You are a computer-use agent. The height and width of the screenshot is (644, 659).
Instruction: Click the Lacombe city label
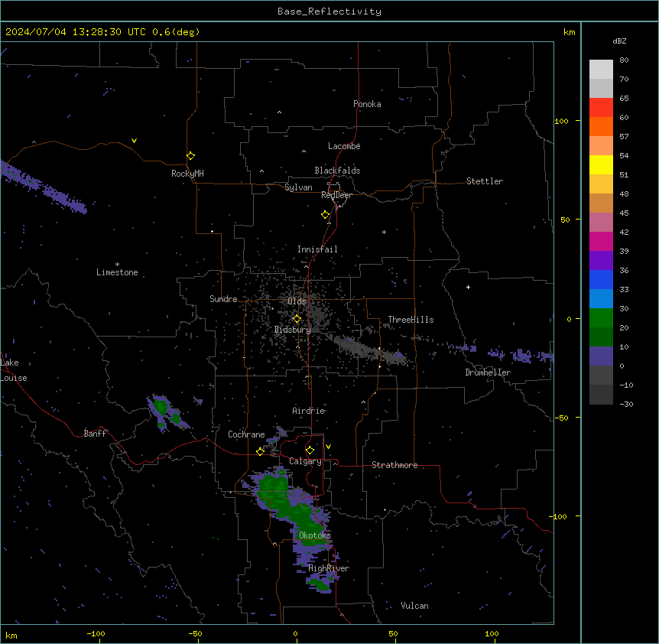point(344,146)
